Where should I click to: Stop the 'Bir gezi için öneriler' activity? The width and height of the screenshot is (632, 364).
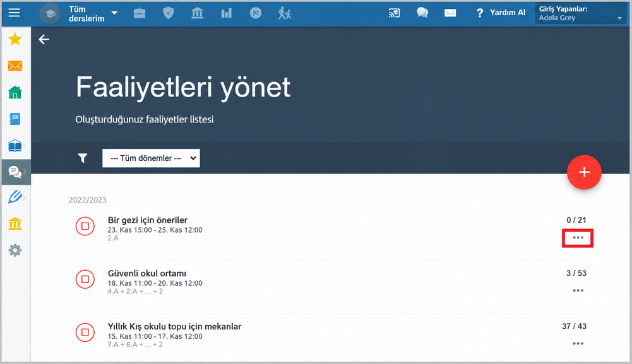pyautogui.click(x=85, y=226)
